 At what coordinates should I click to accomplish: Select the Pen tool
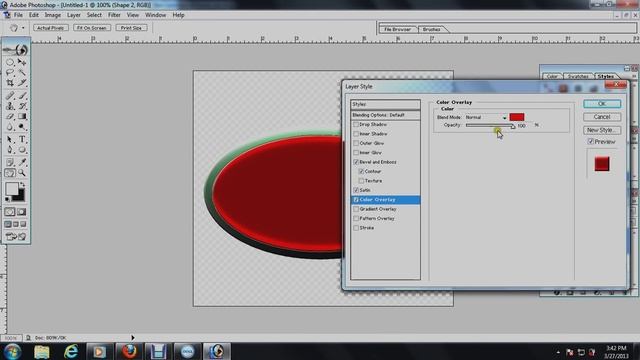[x=10, y=150]
